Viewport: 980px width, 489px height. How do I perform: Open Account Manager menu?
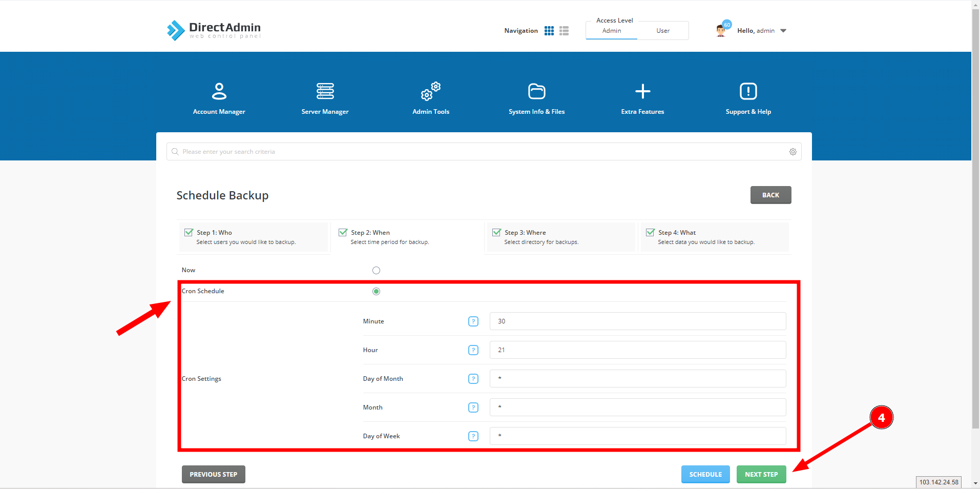219,98
